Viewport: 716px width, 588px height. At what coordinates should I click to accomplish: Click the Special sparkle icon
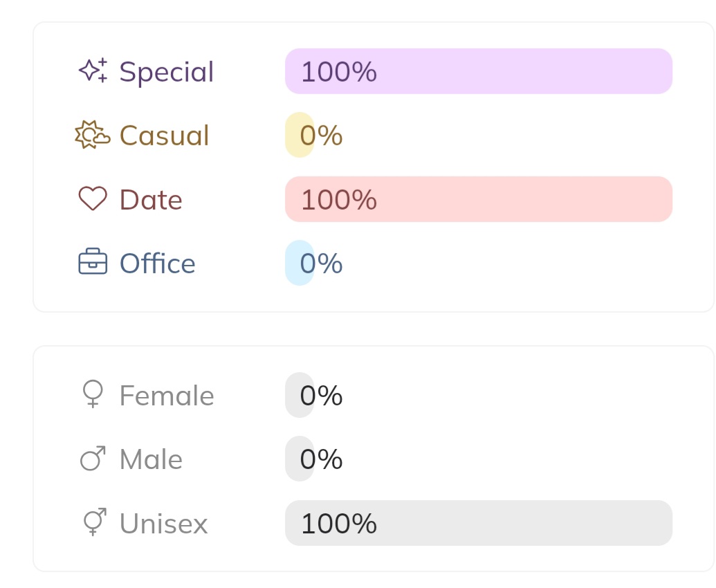coord(93,71)
